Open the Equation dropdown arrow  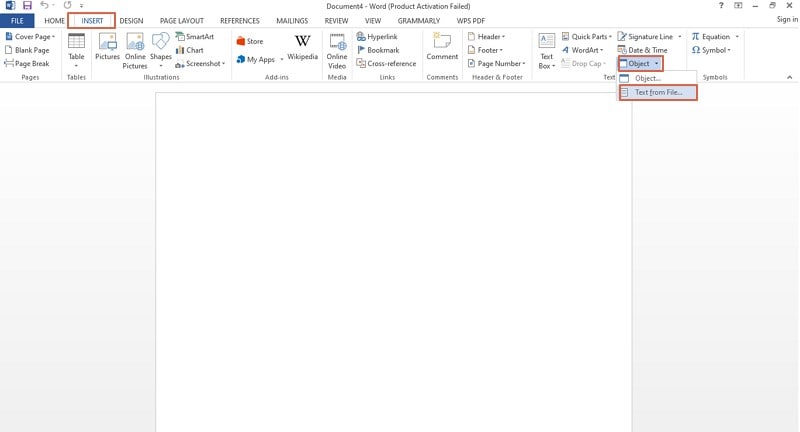[x=737, y=37]
